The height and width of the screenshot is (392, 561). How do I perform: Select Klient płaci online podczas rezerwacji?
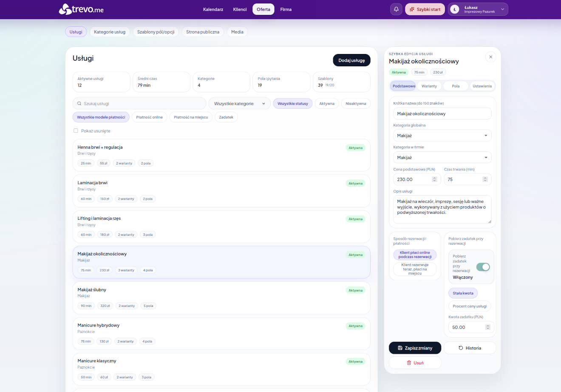pyautogui.click(x=415, y=255)
